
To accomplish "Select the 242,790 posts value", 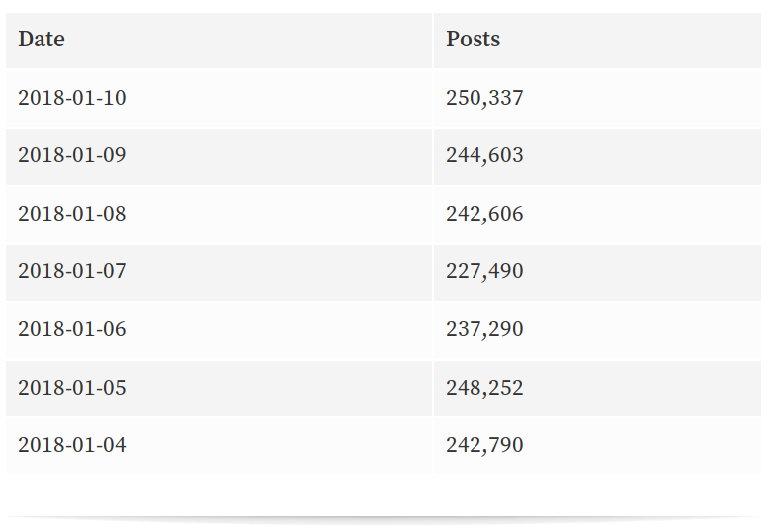I will [x=484, y=445].
